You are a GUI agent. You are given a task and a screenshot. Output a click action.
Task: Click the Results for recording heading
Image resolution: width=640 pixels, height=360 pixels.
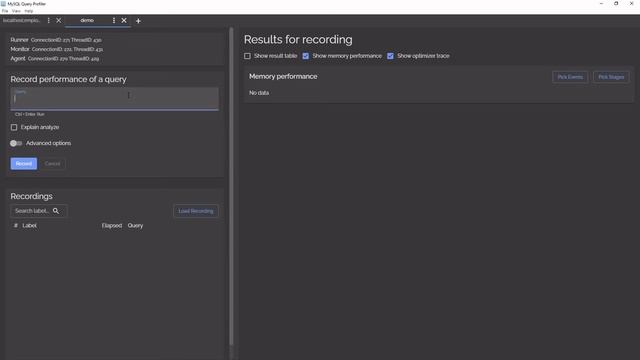[x=298, y=40]
